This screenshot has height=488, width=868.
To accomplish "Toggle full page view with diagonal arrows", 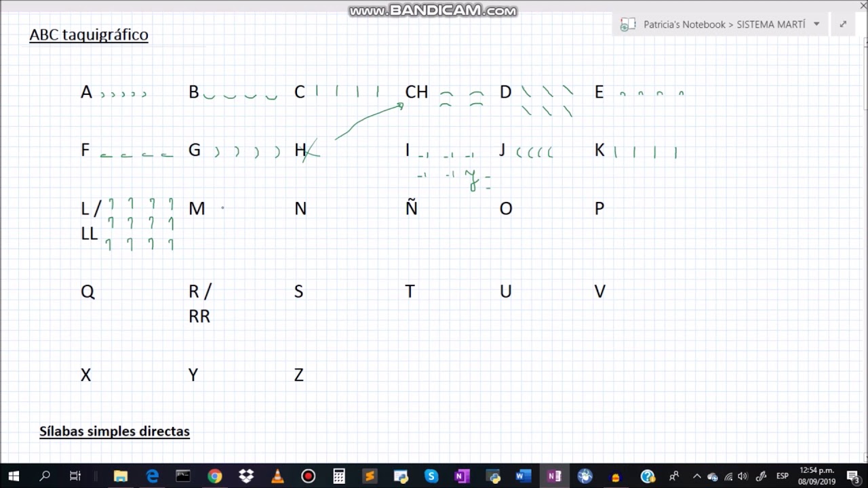I will click(x=843, y=24).
